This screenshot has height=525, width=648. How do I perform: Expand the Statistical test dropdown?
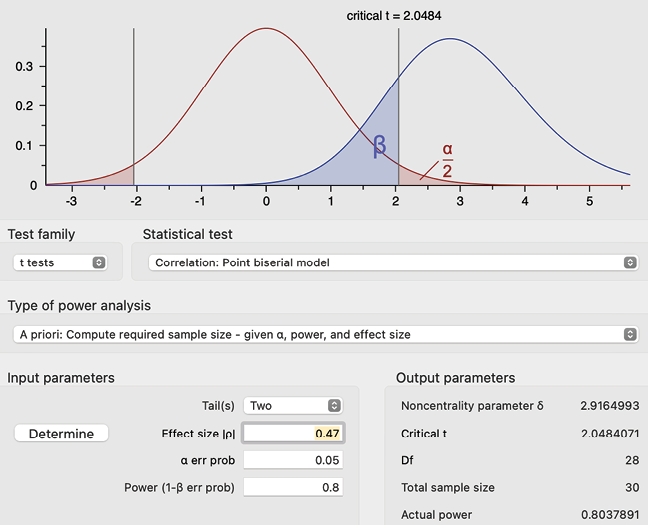point(391,262)
